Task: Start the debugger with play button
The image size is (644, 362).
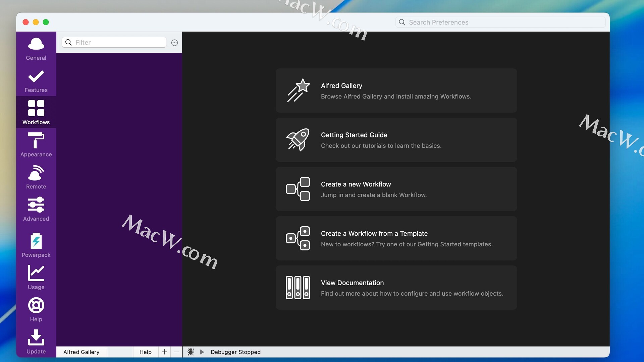Action: tap(202, 352)
